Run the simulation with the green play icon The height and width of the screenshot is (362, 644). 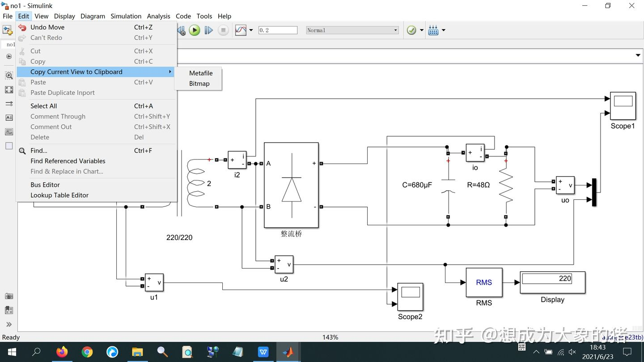[194, 30]
